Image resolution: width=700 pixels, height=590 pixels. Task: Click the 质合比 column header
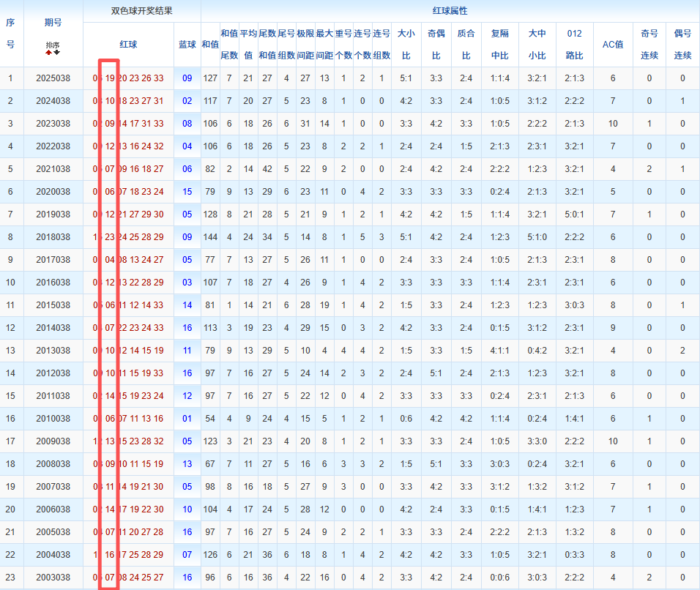466,45
